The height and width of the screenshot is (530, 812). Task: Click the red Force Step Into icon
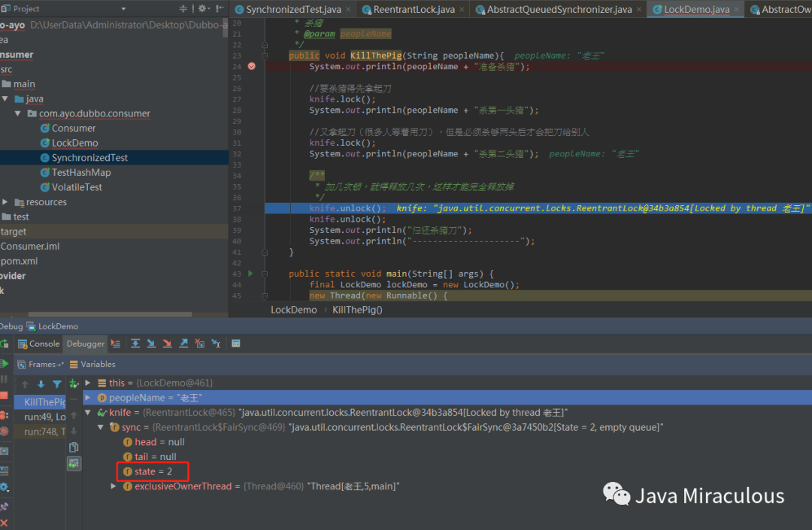click(x=167, y=344)
